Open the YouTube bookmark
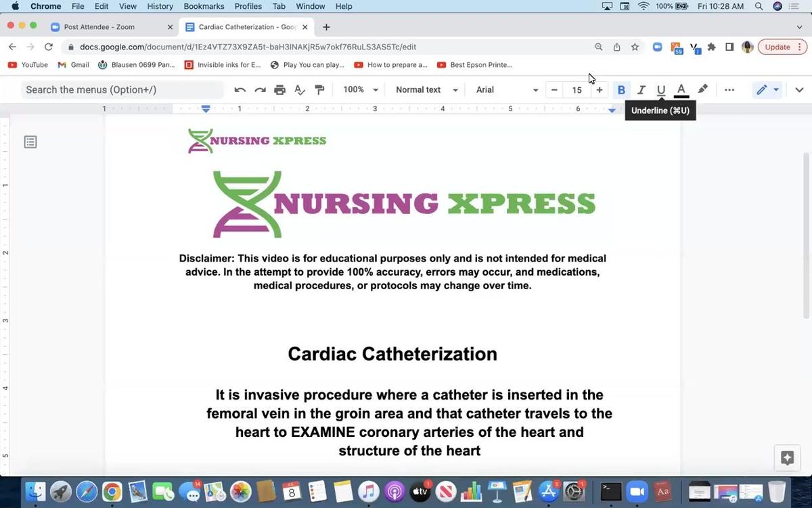The image size is (812, 508). pos(28,65)
